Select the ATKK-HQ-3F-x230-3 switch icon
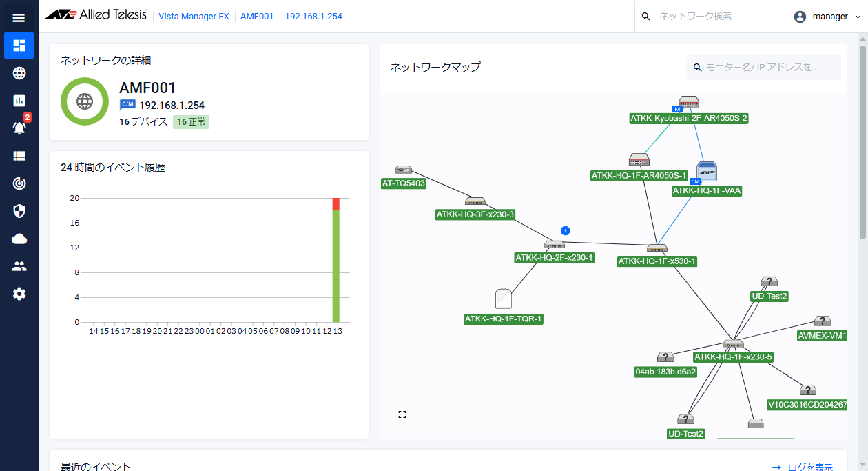The height and width of the screenshot is (471, 868). pyautogui.click(x=475, y=201)
